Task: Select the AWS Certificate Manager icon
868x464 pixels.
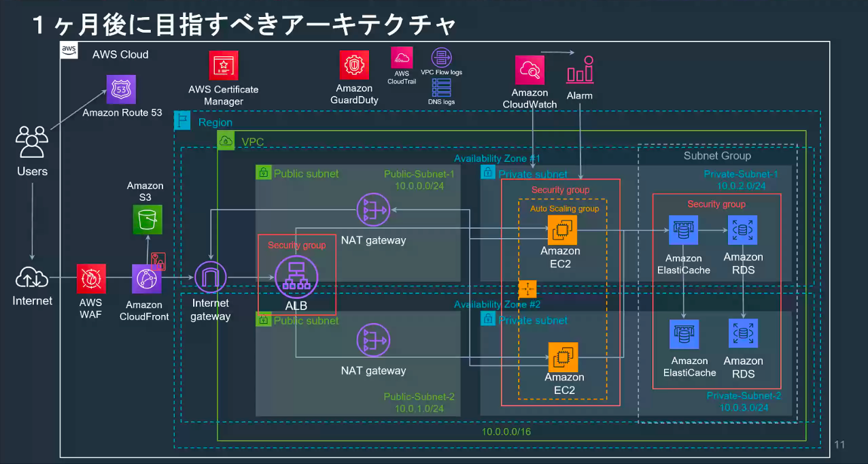Action: (224, 66)
